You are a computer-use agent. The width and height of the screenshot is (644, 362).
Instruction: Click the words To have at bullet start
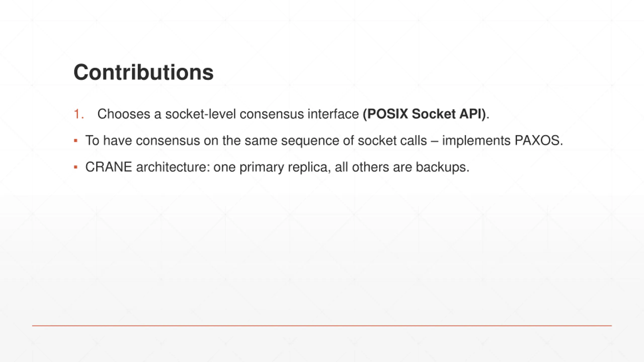pyautogui.click(x=109, y=140)
